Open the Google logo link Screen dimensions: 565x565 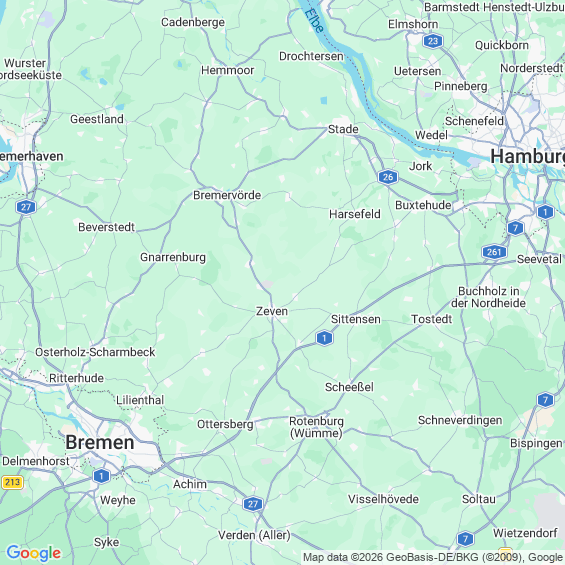point(34,553)
